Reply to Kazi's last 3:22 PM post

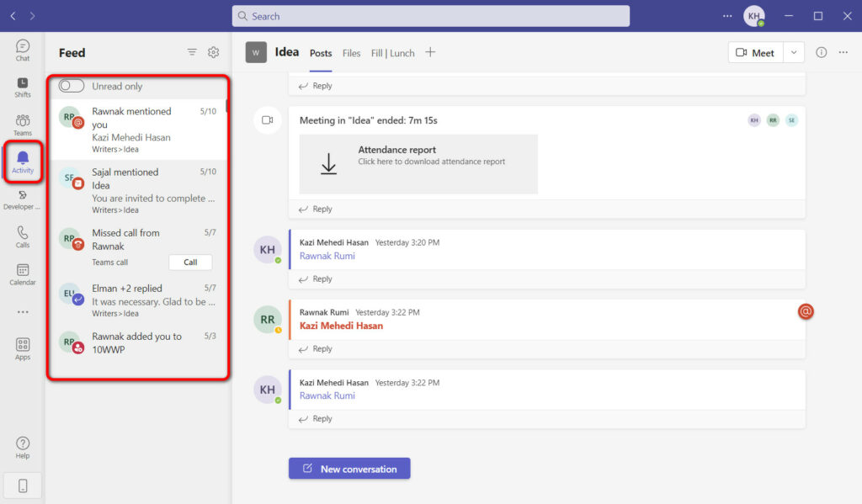click(317, 418)
